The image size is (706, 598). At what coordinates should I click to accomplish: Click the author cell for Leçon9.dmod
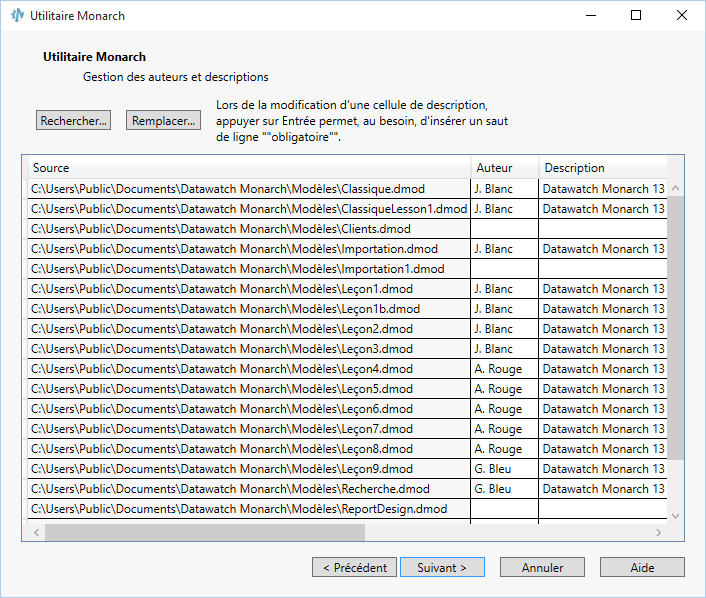pyautogui.click(x=504, y=469)
